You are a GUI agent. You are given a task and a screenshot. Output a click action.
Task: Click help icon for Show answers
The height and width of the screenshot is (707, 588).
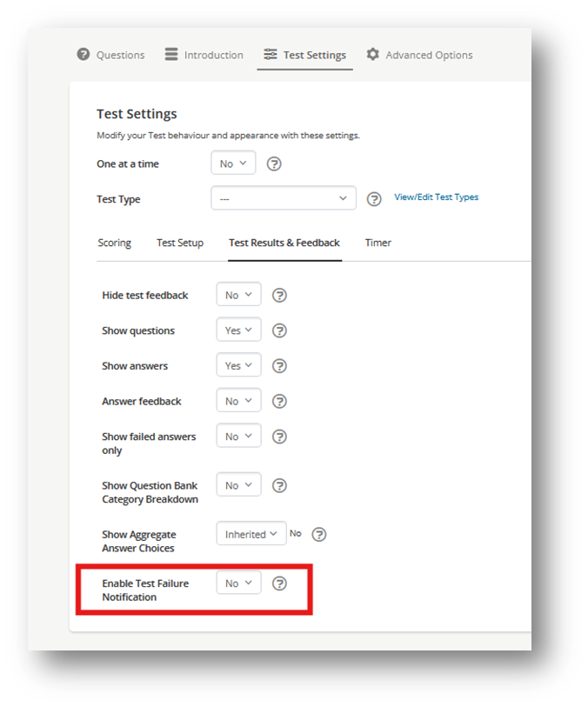279,365
